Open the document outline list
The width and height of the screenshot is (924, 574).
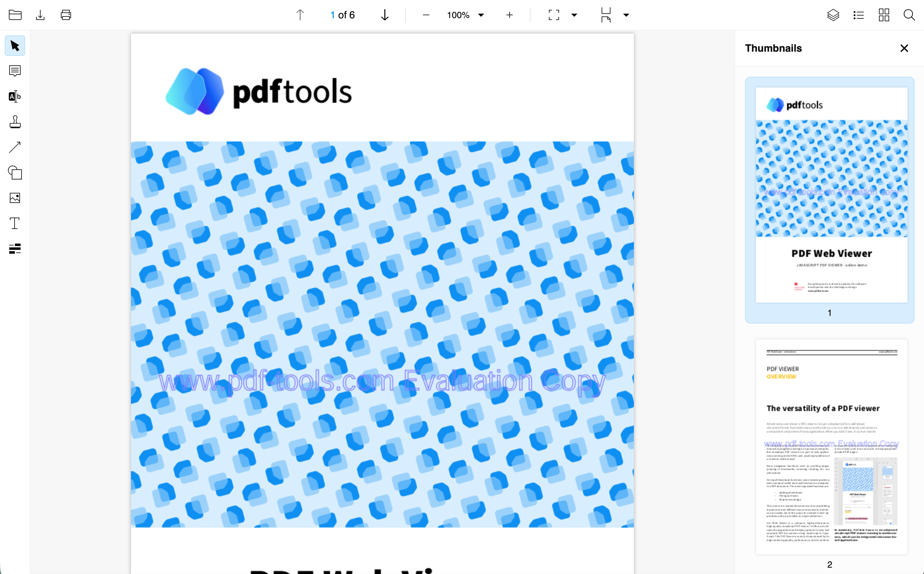(858, 15)
